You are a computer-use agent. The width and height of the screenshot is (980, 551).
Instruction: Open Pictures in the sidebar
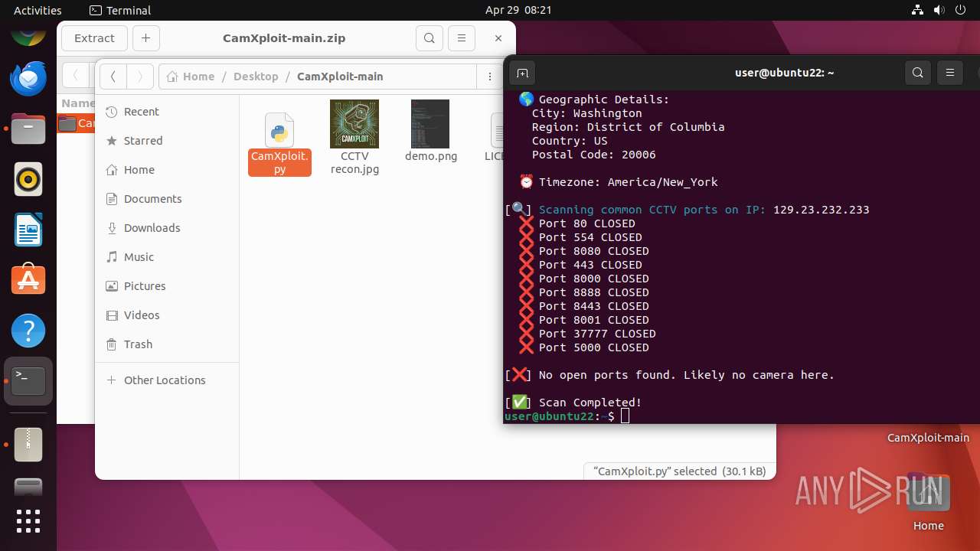coord(167,286)
